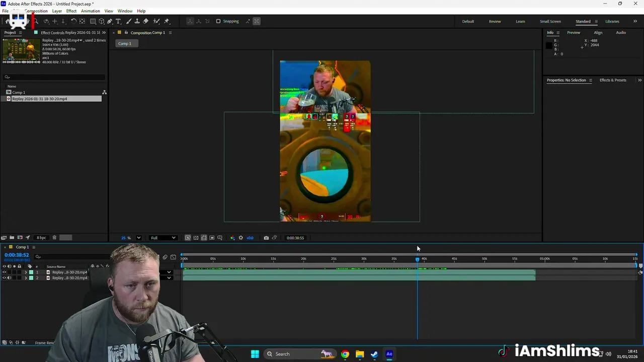This screenshot has width=644, height=362.
Task: Switch to the Preview panel tab
Action: coord(574,33)
